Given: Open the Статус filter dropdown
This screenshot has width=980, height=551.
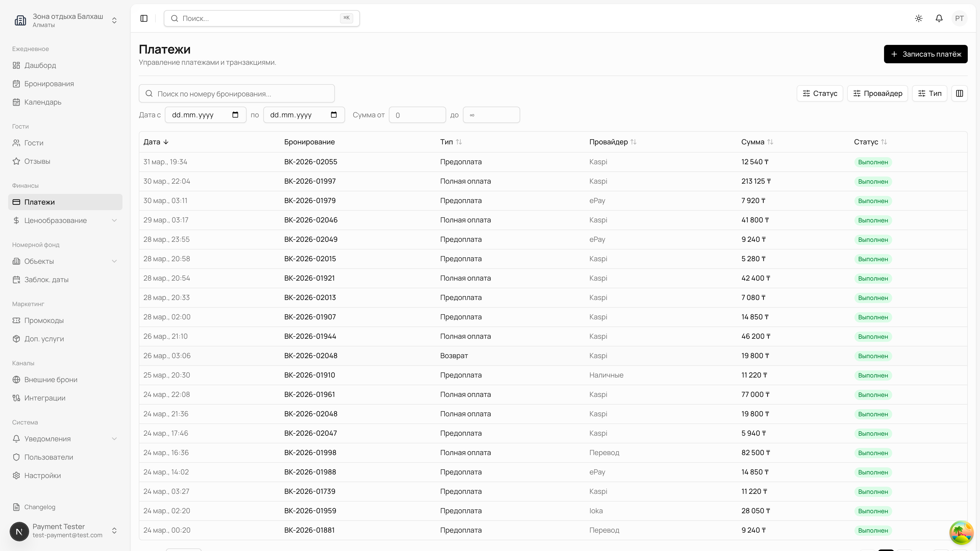Looking at the screenshot, I should click(x=819, y=93).
